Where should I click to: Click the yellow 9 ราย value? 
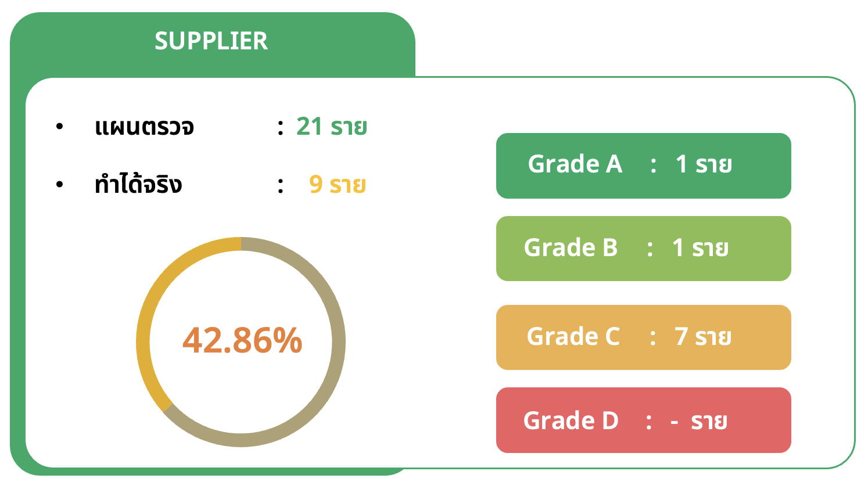337,185
